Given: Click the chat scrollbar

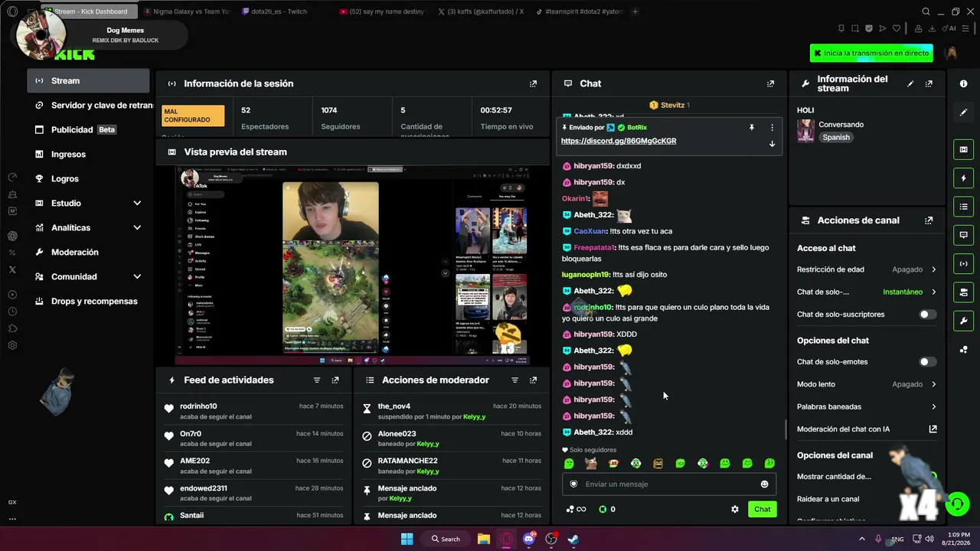Looking at the screenshot, I should tap(785, 430).
